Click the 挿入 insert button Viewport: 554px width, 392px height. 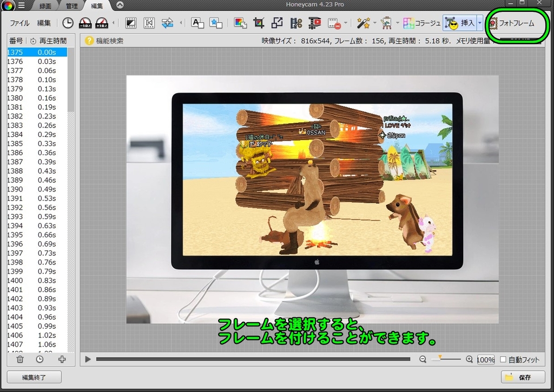pyautogui.click(x=460, y=23)
